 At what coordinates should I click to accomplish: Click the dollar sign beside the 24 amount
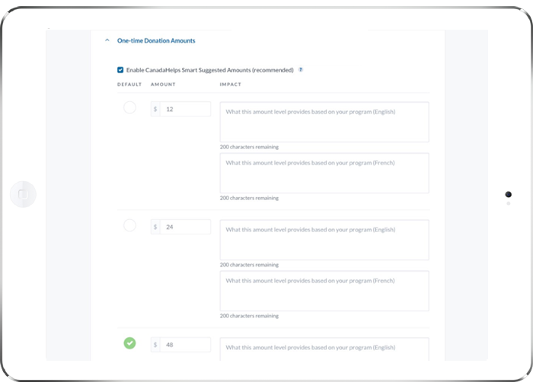pos(155,227)
